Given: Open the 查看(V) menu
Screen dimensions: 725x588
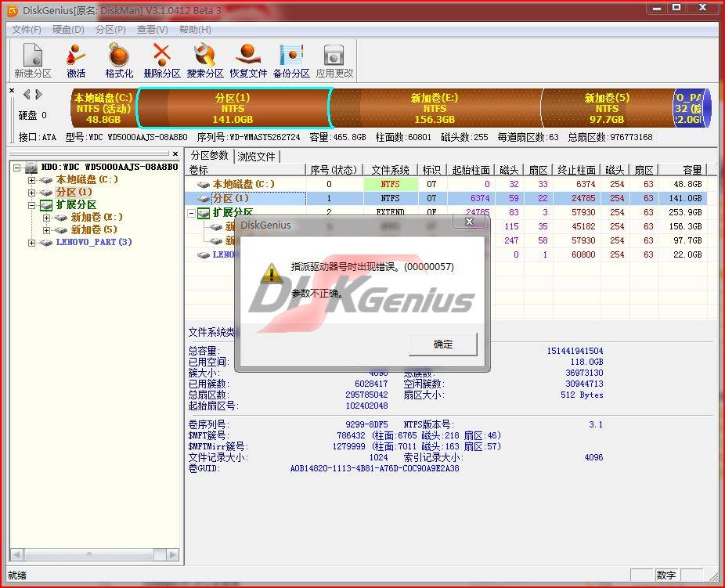Looking at the screenshot, I should pos(153,30).
